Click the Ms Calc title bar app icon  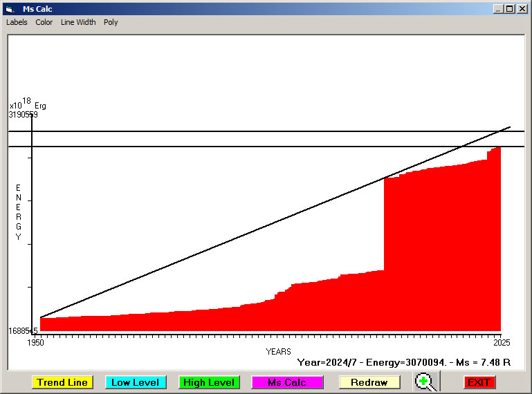[x=9, y=9]
